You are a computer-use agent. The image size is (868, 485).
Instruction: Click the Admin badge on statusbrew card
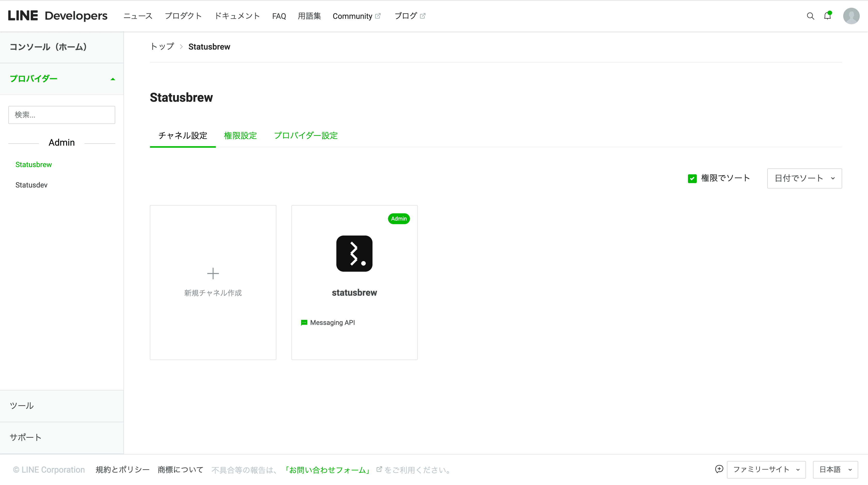pos(399,218)
